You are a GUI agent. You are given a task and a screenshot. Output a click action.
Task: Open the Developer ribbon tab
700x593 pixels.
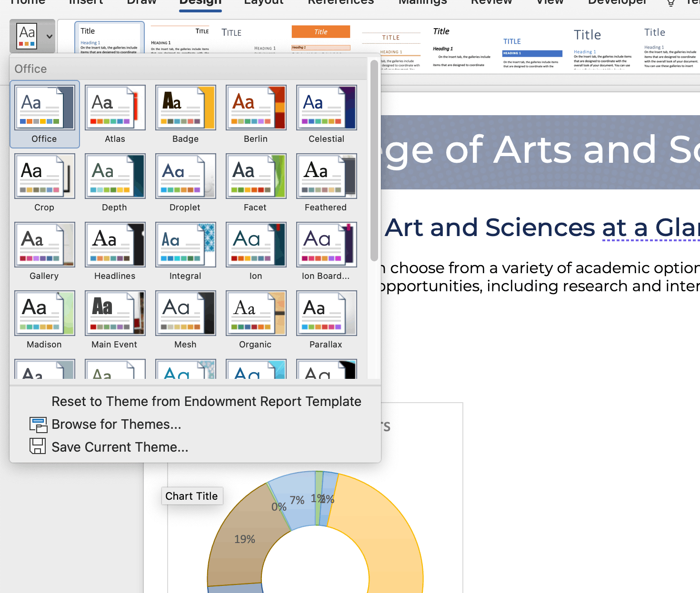(x=617, y=2)
